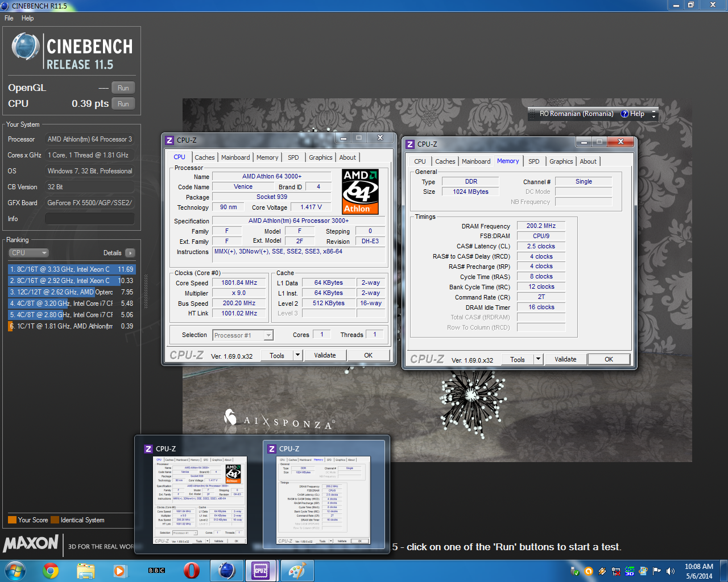The width and height of the screenshot is (728, 582).
Task: Click OK in CPU tab window
Action: coord(368,355)
